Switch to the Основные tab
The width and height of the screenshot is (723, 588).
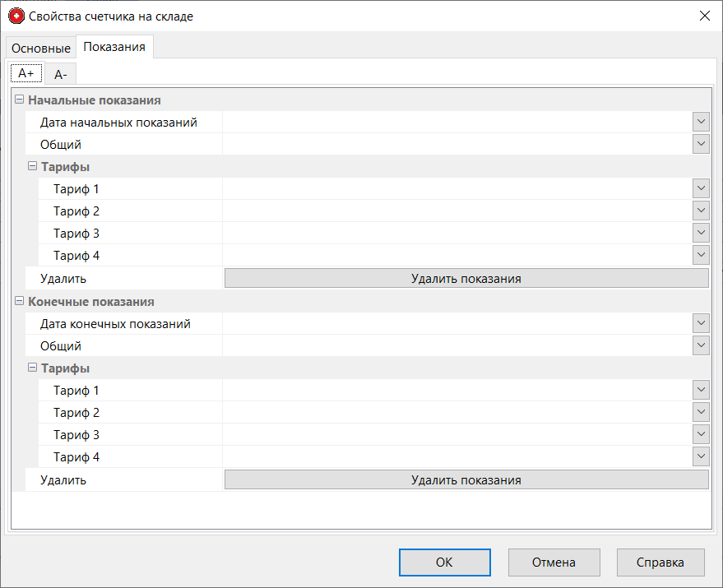pyautogui.click(x=40, y=49)
